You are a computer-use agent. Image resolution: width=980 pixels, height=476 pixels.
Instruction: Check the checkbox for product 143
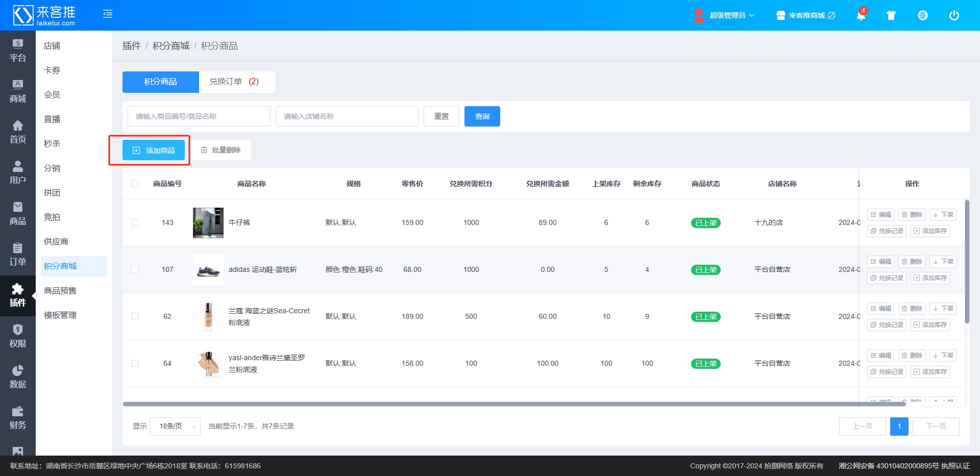pyautogui.click(x=135, y=222)
